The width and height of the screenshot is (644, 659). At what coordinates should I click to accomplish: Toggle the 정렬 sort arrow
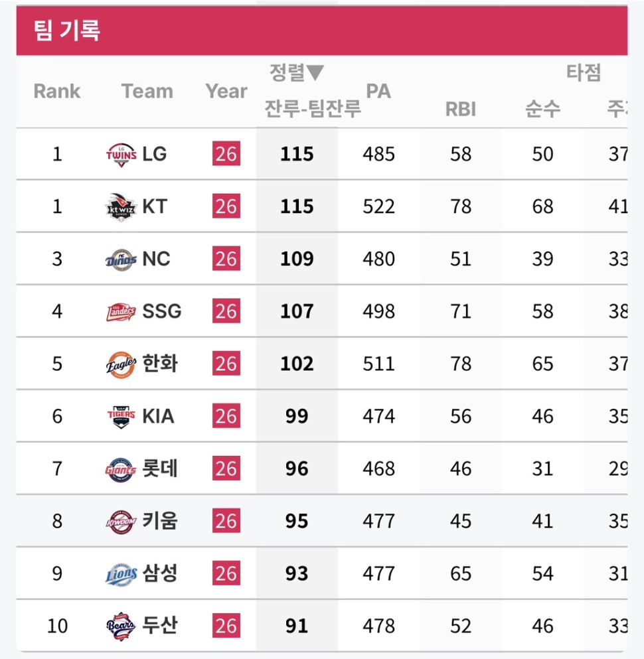coord(315,72)
